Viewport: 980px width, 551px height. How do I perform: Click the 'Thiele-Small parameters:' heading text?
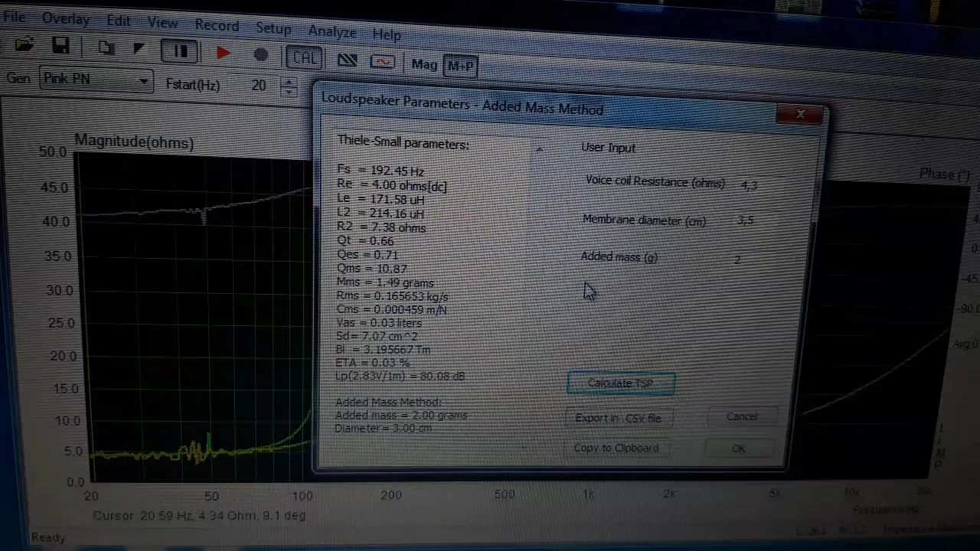pos(403,143)
